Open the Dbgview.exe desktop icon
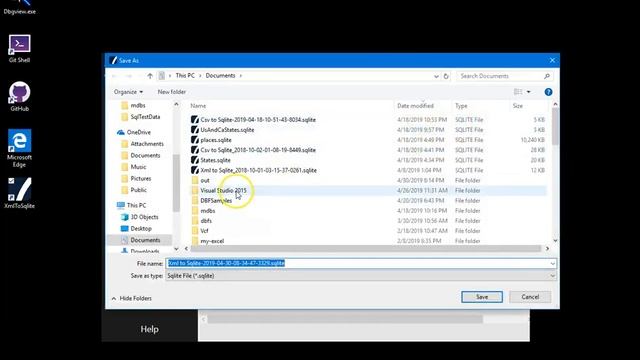 coord(19,7)
